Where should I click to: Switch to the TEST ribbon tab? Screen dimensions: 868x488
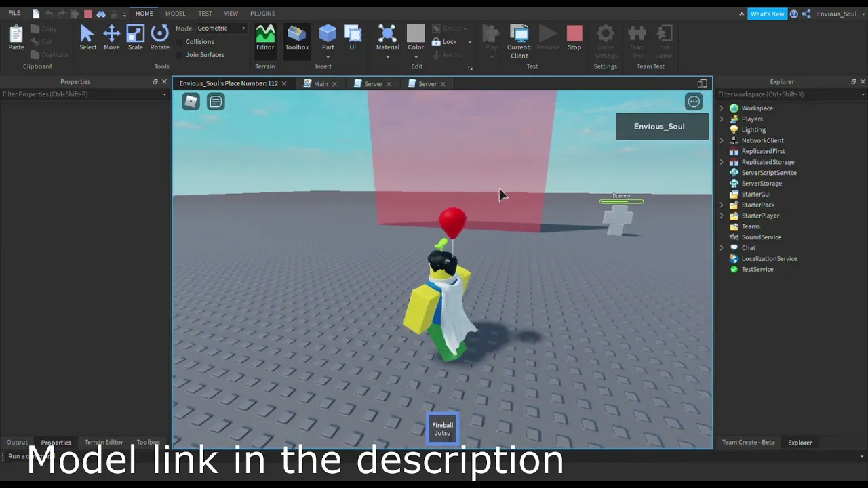(205, 14)
